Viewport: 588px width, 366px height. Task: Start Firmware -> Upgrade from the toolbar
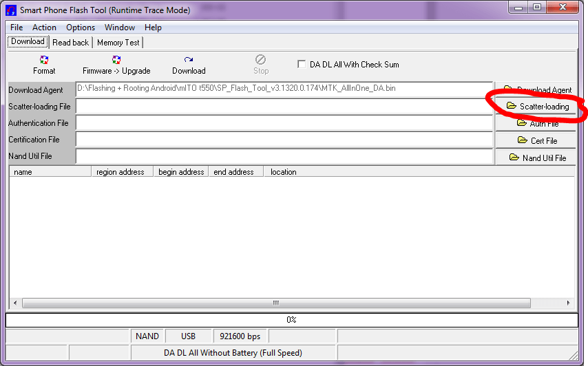[x=116, y=65]
